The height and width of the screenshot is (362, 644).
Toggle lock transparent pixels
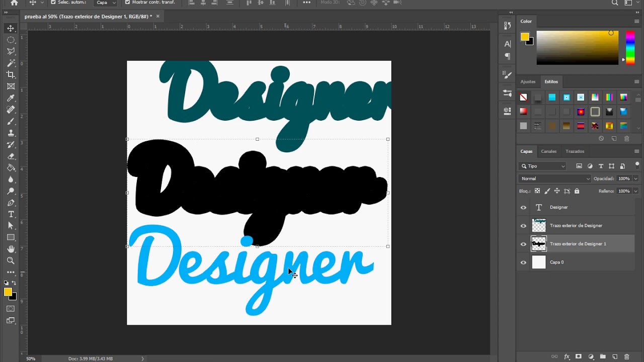(x=537, y=191)
